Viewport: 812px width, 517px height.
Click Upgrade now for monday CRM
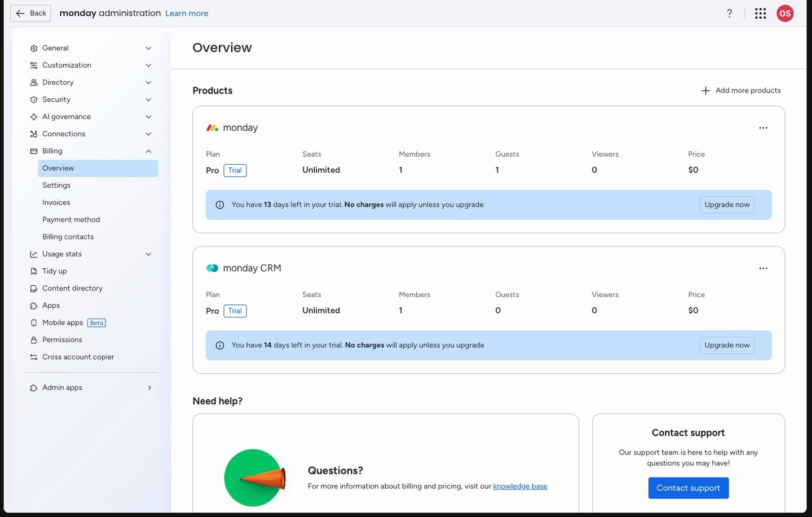click(x=727, y=346)
